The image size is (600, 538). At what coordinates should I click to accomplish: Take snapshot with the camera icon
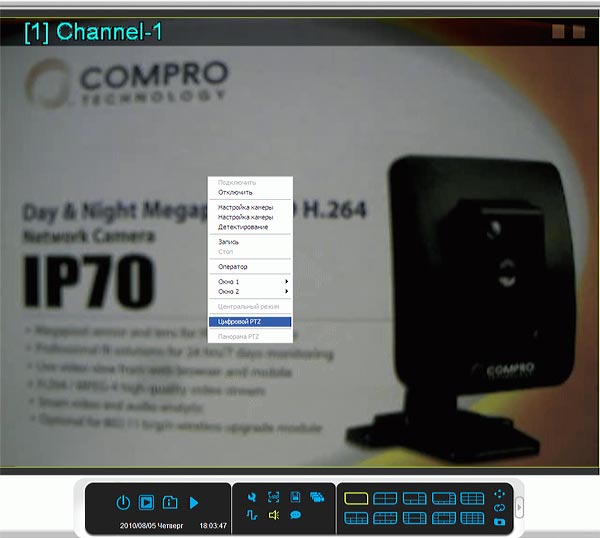tap(499, 522)
